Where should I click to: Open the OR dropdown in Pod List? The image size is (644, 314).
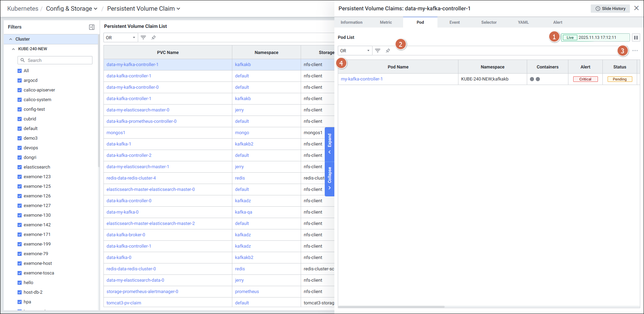[x=355, y=51]
